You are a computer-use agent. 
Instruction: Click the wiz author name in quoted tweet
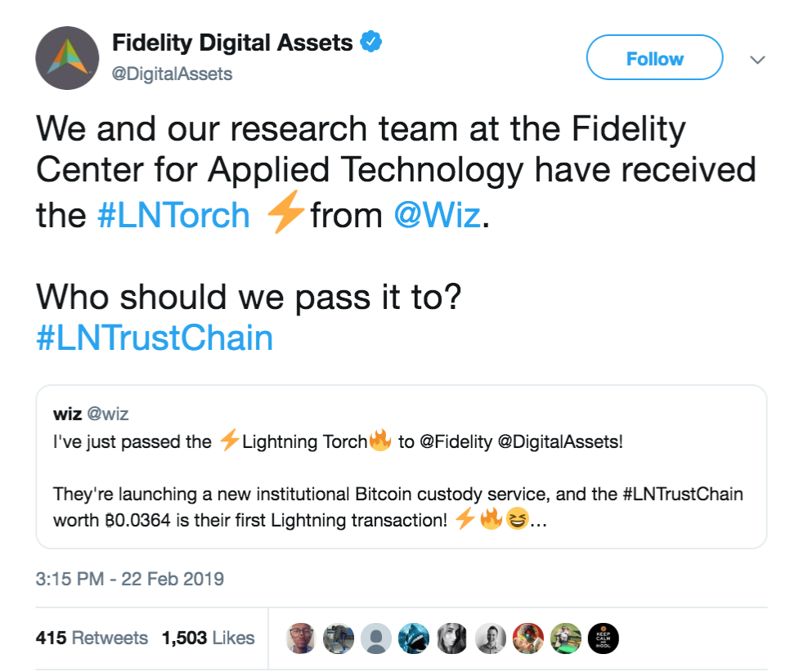click(68, 414)
